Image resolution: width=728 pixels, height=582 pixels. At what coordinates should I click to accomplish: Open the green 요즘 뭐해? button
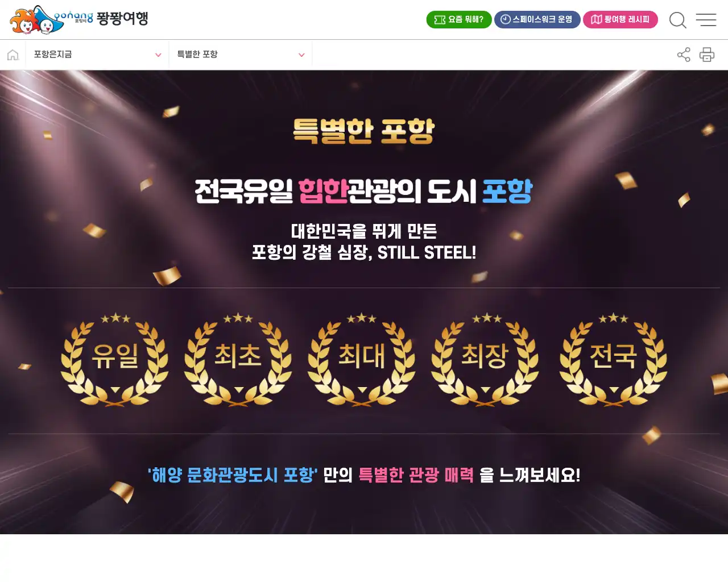point(459,19)
